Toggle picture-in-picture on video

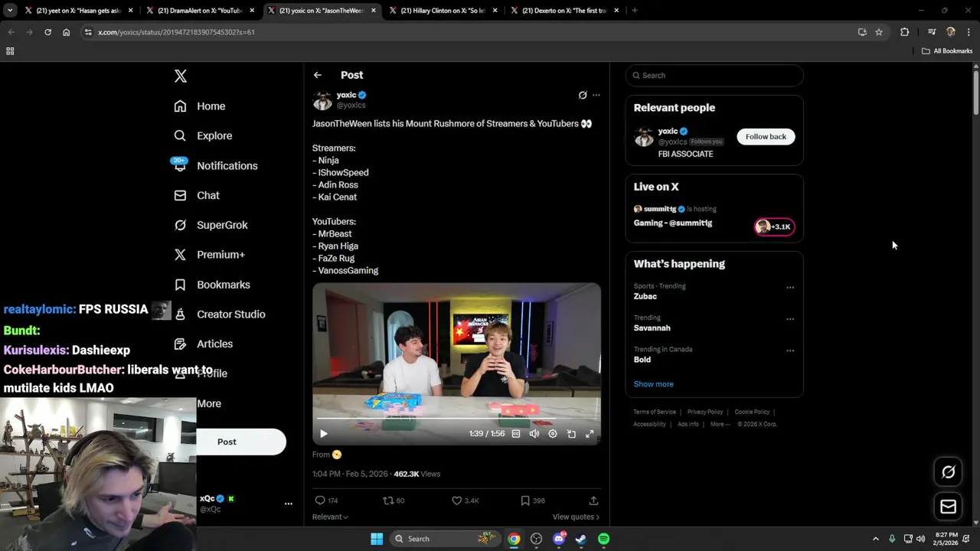click(571, 434)
